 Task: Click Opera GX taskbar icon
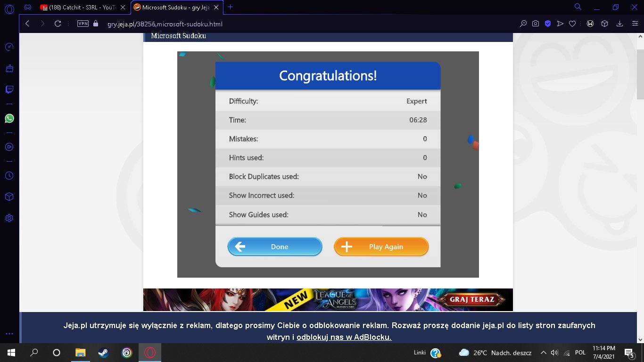[x=150, y=353]
